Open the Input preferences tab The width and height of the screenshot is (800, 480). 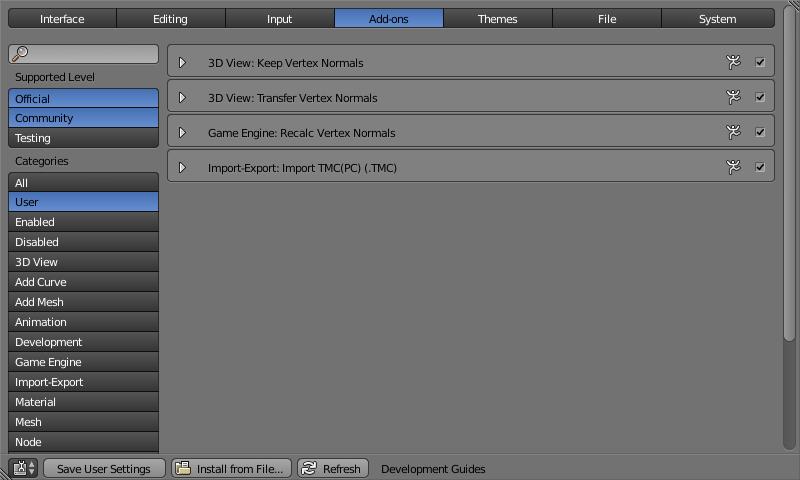tap(280, 19)
